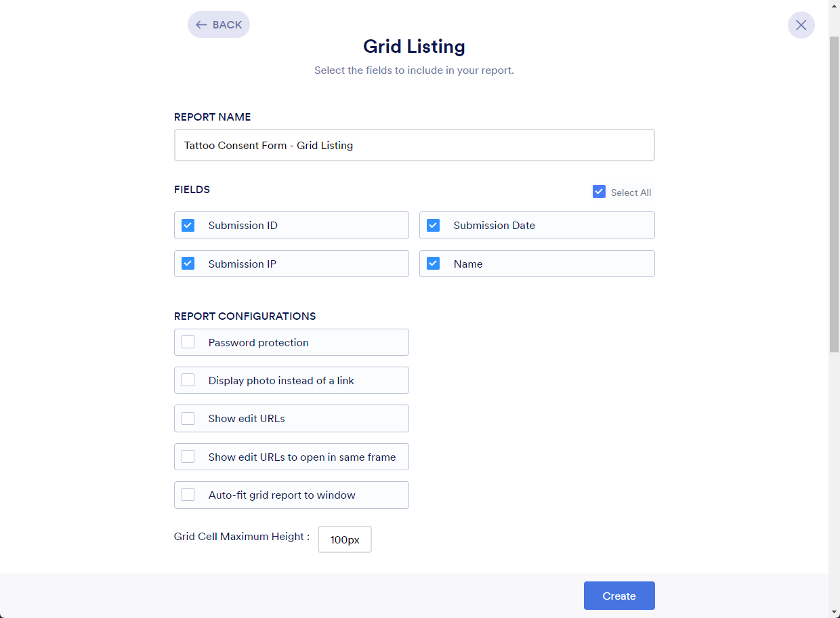Screen dimensions: 840x618
Task: Uncheck the Submission IP field
Action: (188, 264)
